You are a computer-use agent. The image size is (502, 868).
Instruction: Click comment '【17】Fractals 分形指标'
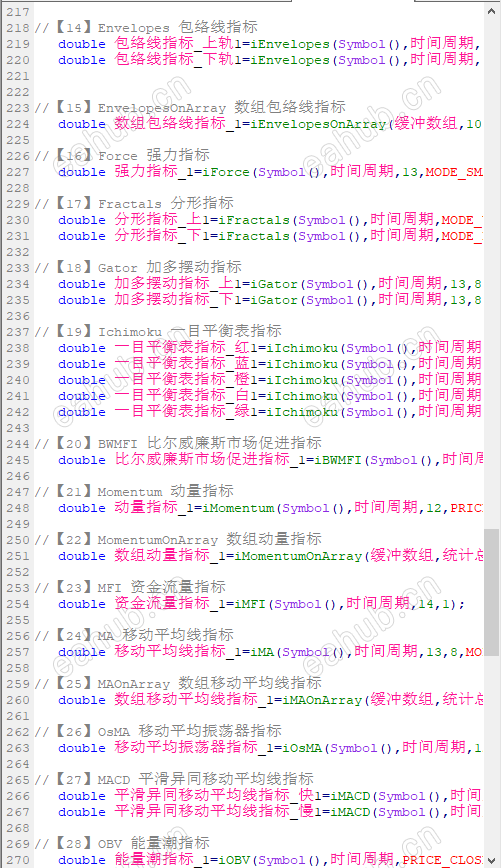point(134,204)
